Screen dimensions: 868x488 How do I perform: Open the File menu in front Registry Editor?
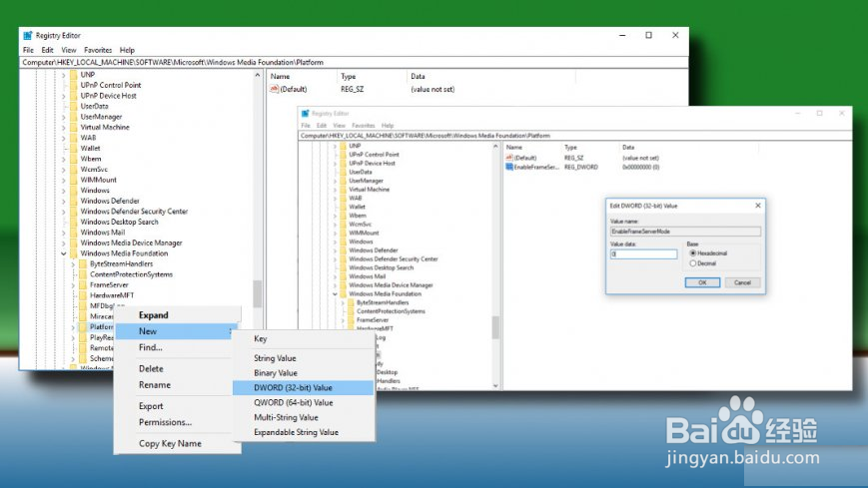[x=28, y=50]
